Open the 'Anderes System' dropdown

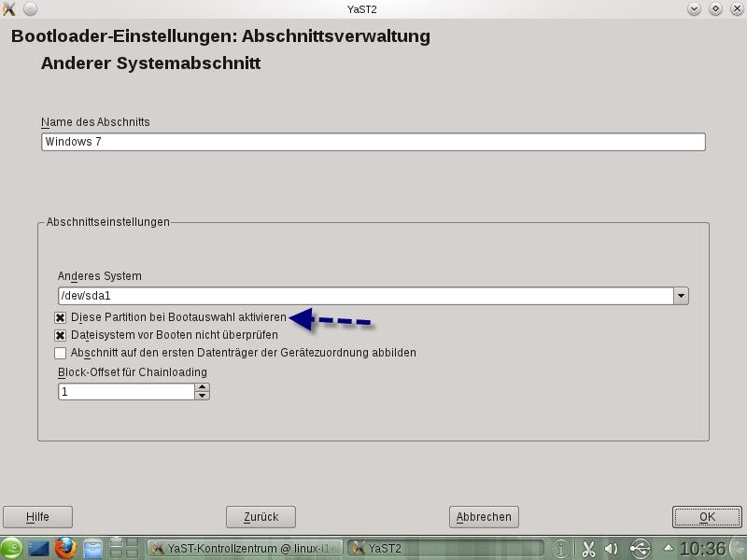pyautogui.click(x=682, y=294)
